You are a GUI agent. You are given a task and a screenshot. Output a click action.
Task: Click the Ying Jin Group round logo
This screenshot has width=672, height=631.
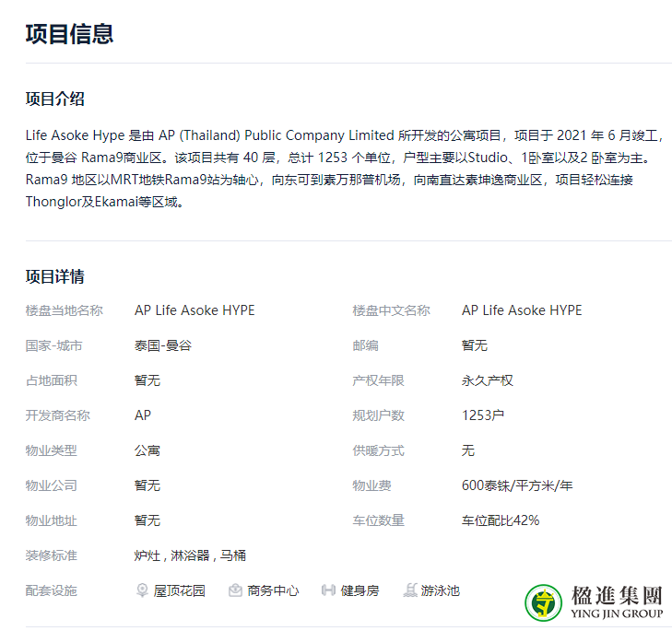[544, 602]
